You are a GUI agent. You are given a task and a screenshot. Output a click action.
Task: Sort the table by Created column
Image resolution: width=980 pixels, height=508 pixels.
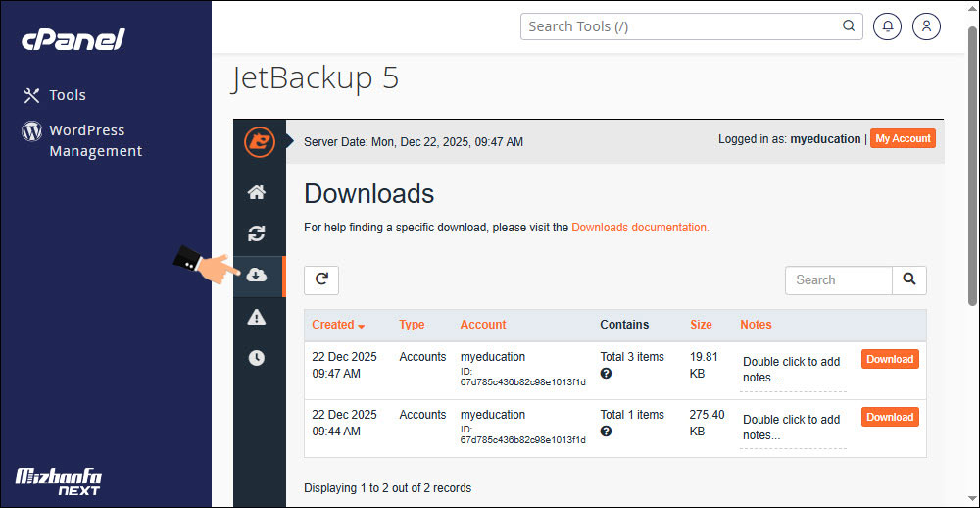[338, 325]
